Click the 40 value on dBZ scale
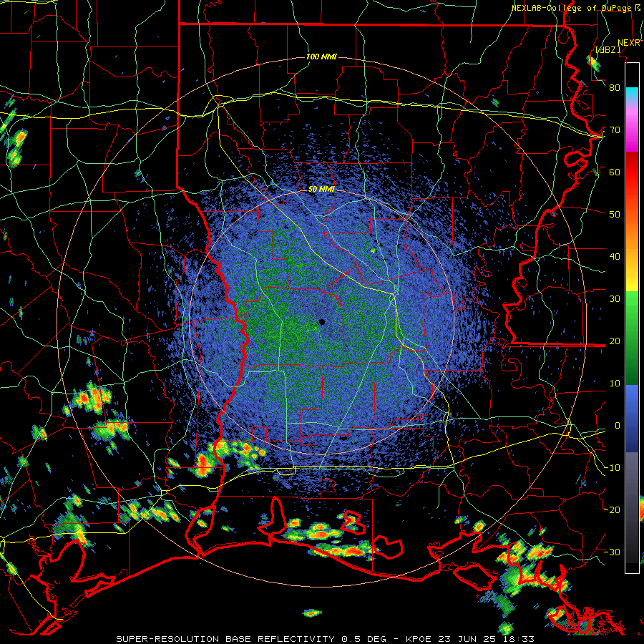The width and height of the screenshot is (644, 644). pyautogui.click(x=615, y=257)
